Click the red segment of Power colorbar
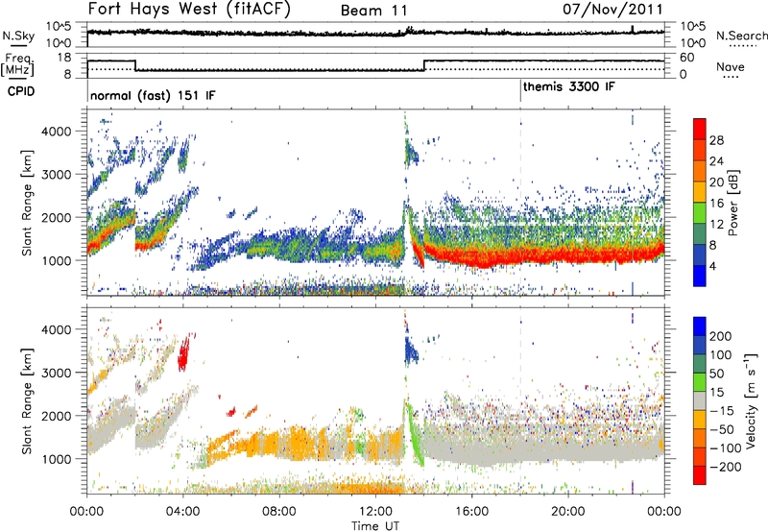The width and height of the screenshot is (768, 532). pos(700,130)
